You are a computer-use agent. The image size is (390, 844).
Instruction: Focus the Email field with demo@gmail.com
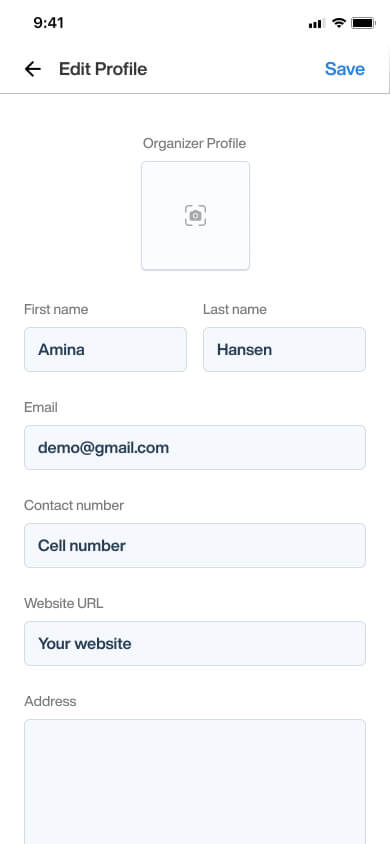point(195,447)
